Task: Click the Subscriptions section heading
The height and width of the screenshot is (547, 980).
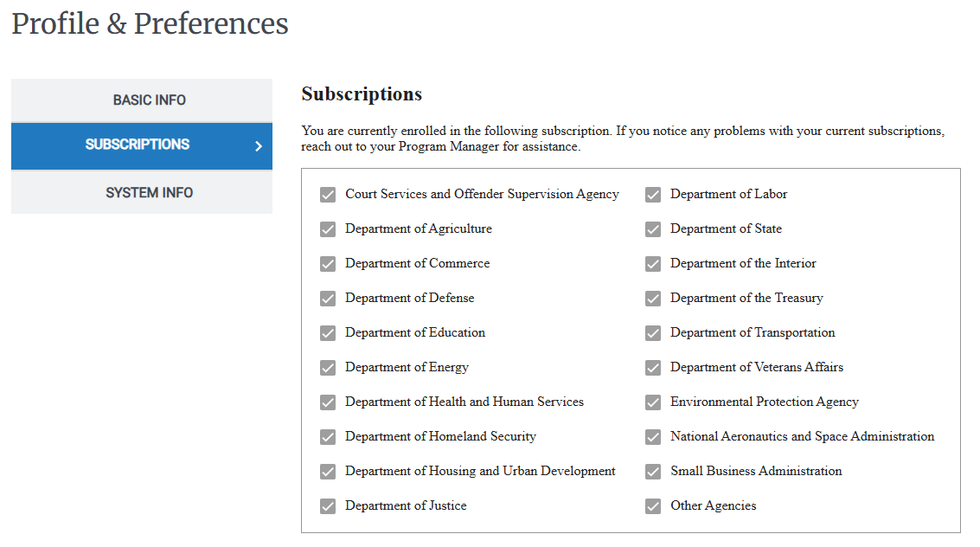Action: [361, 93]
